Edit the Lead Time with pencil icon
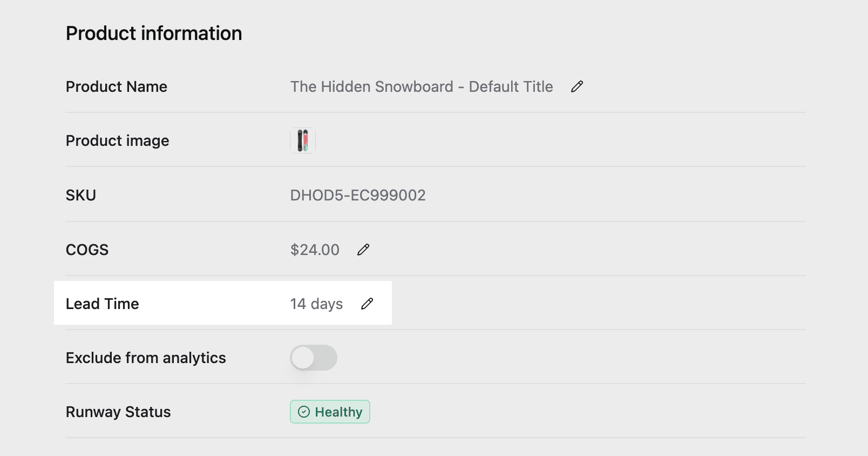 coord(367,304)
